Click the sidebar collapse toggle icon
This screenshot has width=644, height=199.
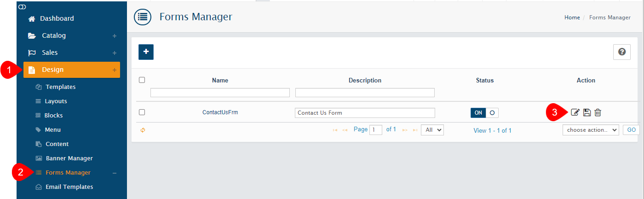pyautogui.click(x=22, y=7)
